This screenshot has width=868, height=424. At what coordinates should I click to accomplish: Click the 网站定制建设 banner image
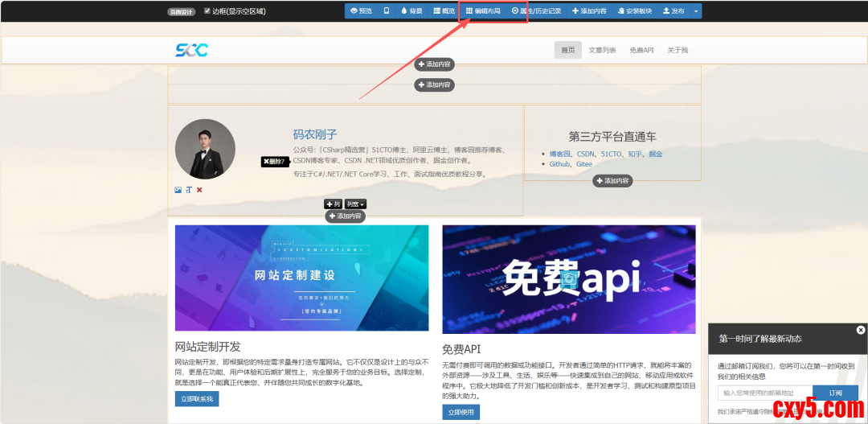tap(301, 278)
